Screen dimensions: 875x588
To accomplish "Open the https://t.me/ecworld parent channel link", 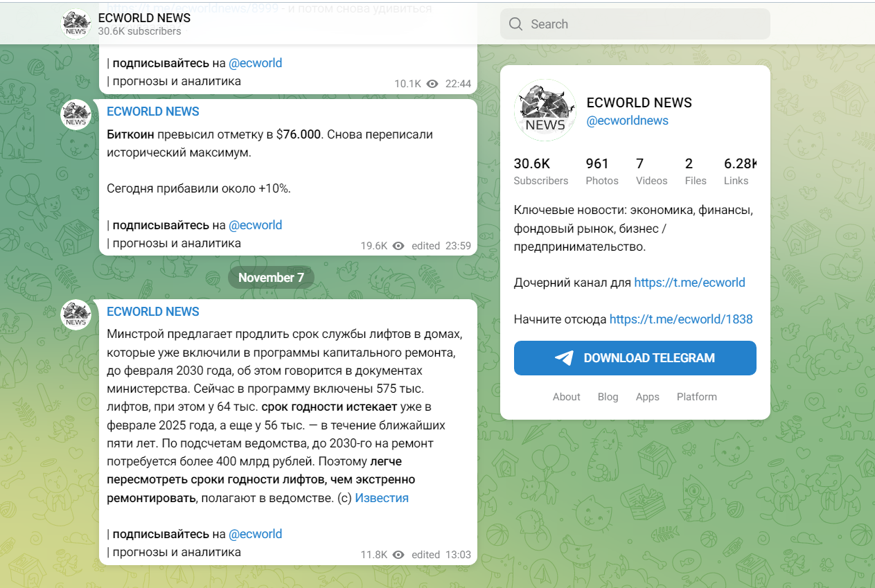I will [689, 283].
